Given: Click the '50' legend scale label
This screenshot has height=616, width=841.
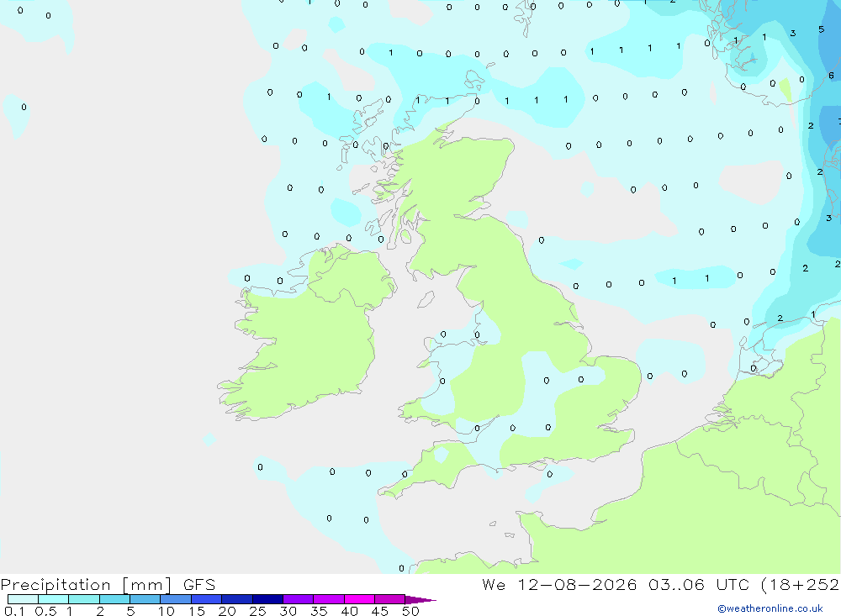Looking at the screenshot, I should pyautogui.click(x=410, y=611).
